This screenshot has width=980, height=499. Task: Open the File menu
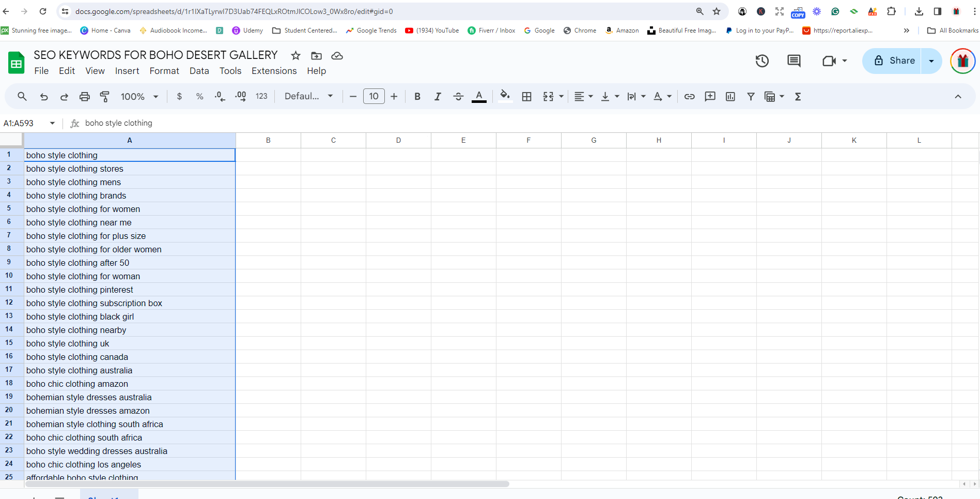41,71
